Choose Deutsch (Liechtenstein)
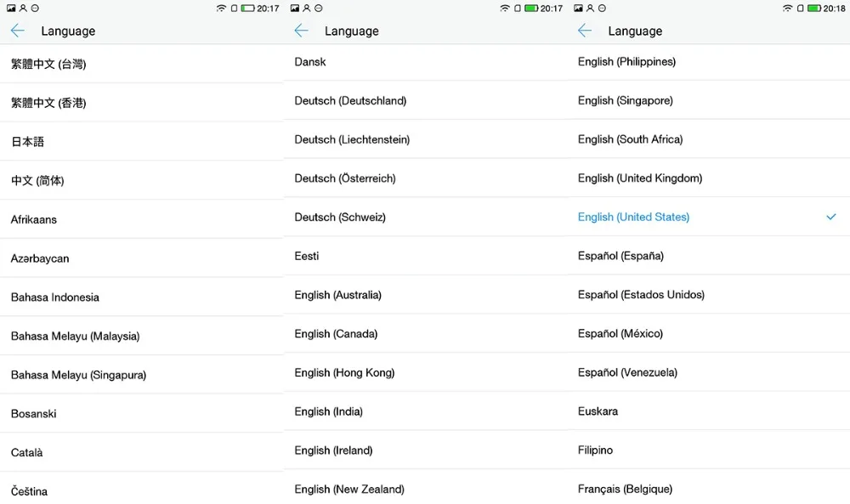Viewport: 850px width, 504px height. click(x=426, y=139)
